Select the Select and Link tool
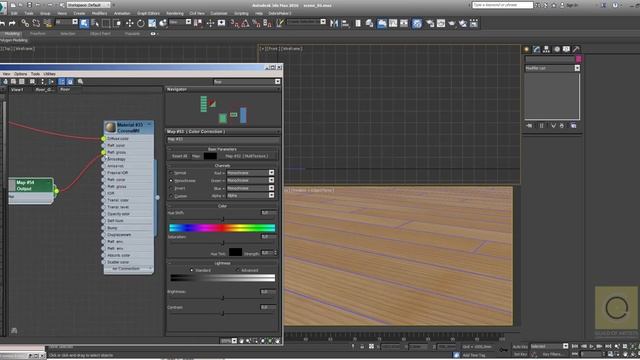 [25, 23]
